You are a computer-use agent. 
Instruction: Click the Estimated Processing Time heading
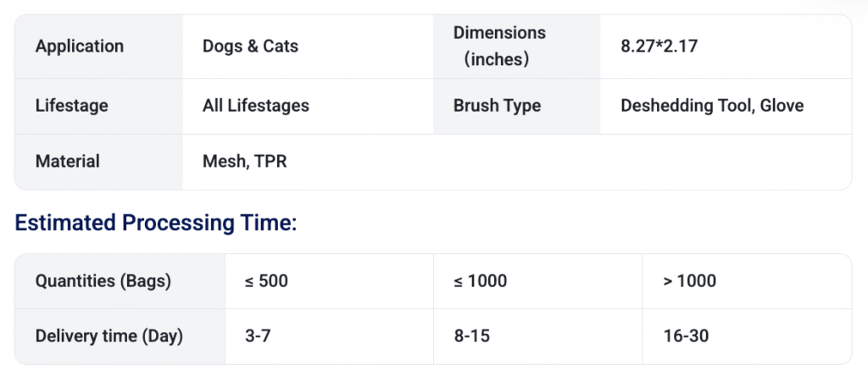[x=156, y=223]
